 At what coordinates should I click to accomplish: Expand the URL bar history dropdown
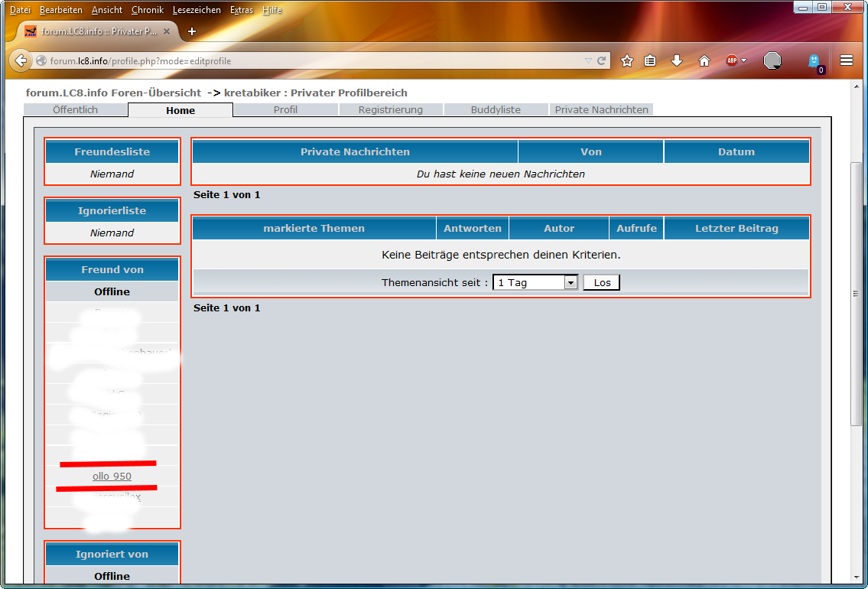coord(587,60)
